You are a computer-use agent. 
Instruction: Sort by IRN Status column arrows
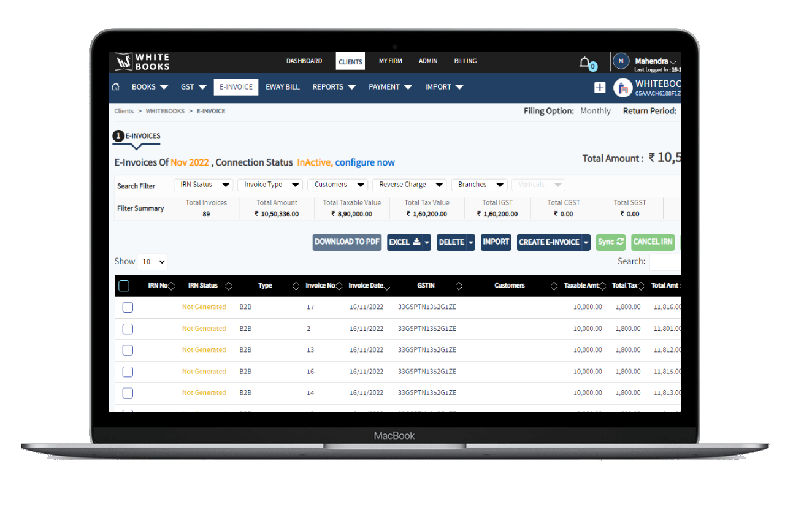229,286
